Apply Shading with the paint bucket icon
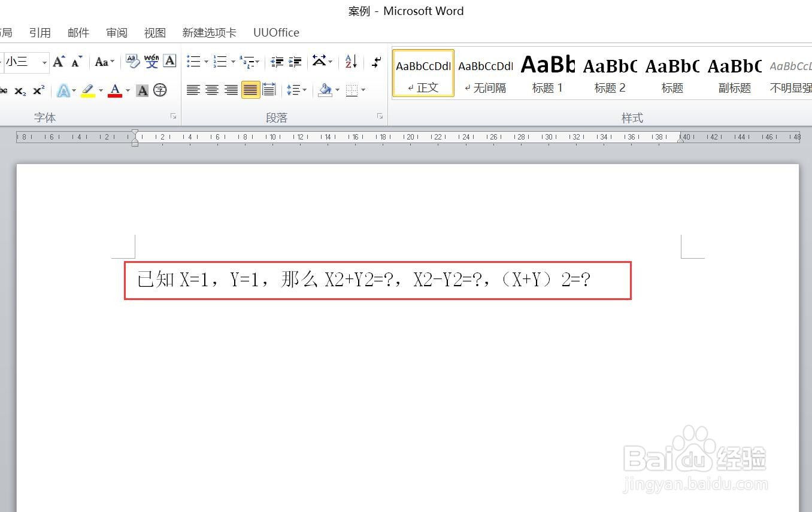The image size is (812, 512). 325,90
